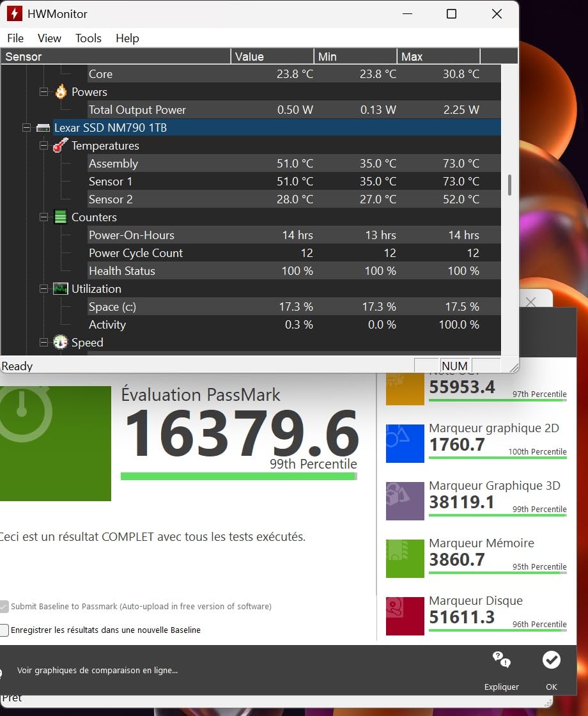Click the 73.0 °C Assembly max value
Screen dimensions: 588x716
[461, 164]
